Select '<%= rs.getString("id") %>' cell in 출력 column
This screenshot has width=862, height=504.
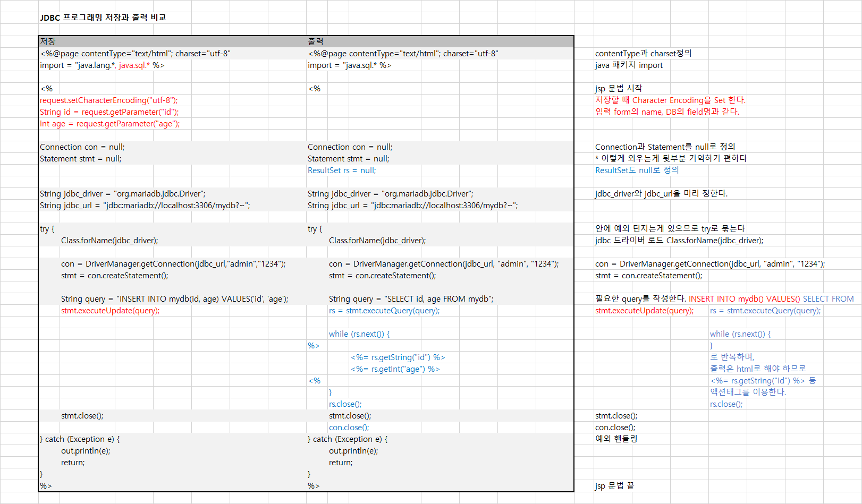point(398,357)
